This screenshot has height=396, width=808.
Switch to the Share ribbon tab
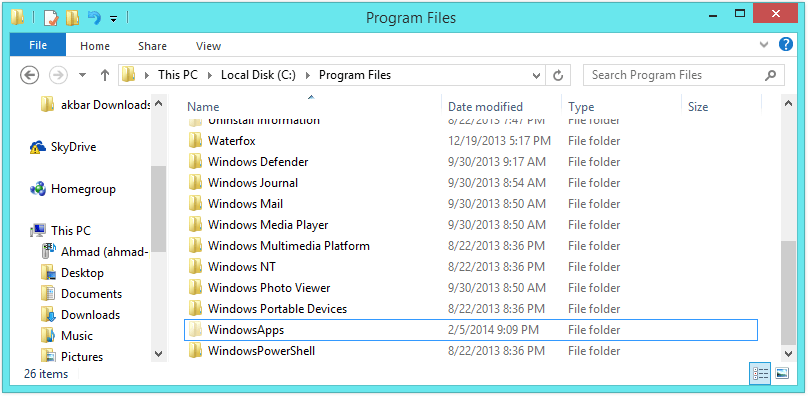(152, 46)
